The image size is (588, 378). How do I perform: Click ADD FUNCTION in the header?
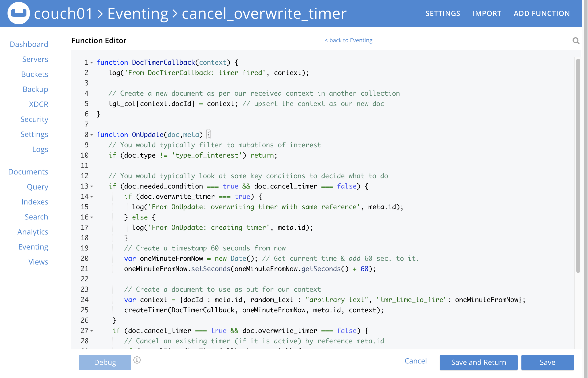(x=542, y=13)
